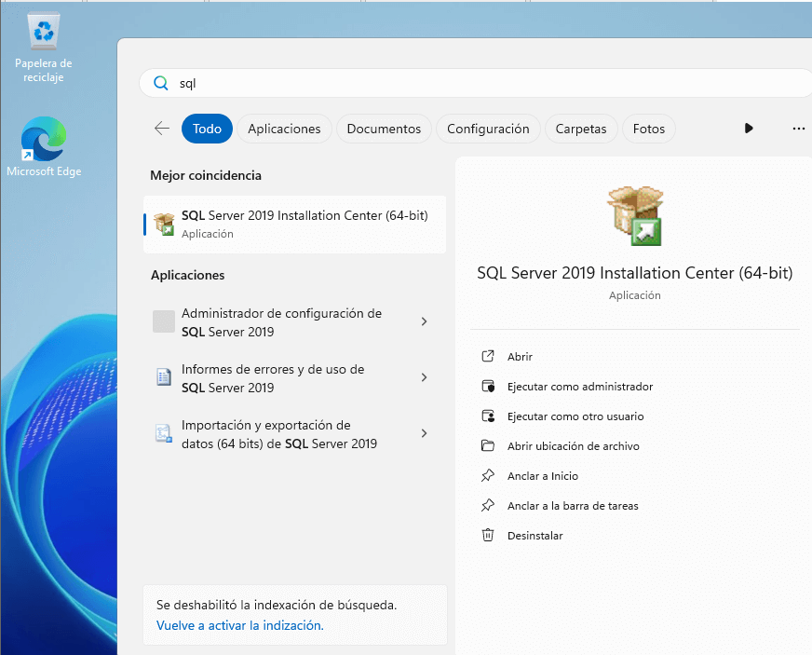Click the trash icon next to Desinstalar

pos(488,535)
